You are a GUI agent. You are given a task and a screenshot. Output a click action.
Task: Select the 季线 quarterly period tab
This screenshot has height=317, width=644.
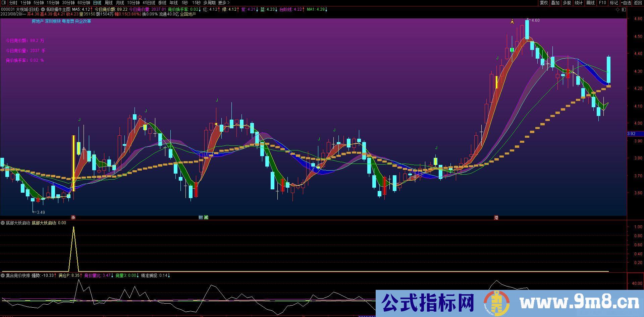pos(162,3)
